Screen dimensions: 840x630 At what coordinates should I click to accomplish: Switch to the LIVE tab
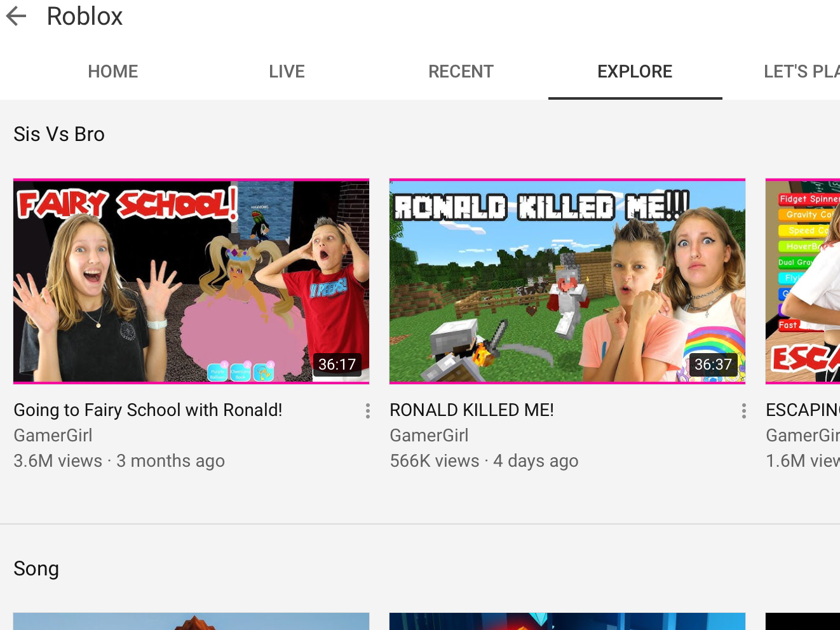pos(287,71)
